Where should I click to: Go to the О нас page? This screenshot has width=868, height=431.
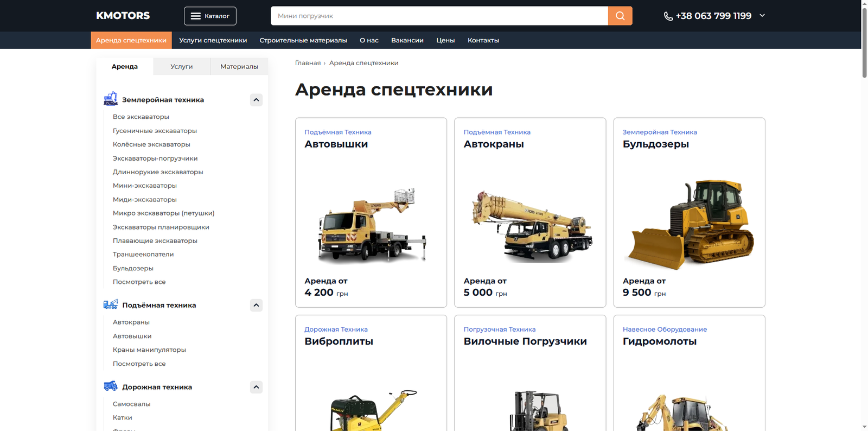tap(369, 40)
